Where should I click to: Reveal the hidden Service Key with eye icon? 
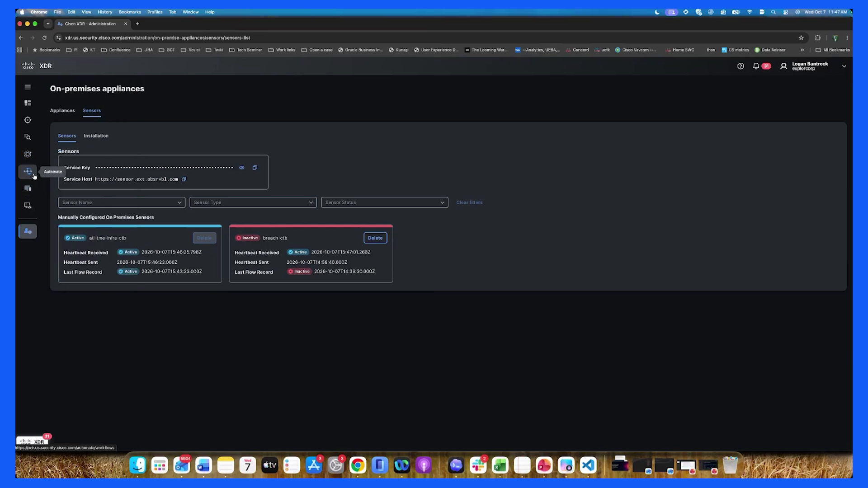(x=242, y=168)
